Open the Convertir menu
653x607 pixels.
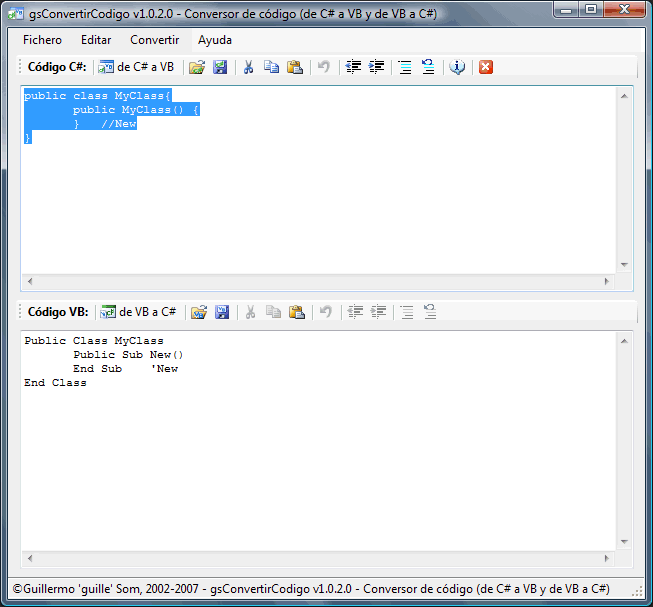coord(154,40)
